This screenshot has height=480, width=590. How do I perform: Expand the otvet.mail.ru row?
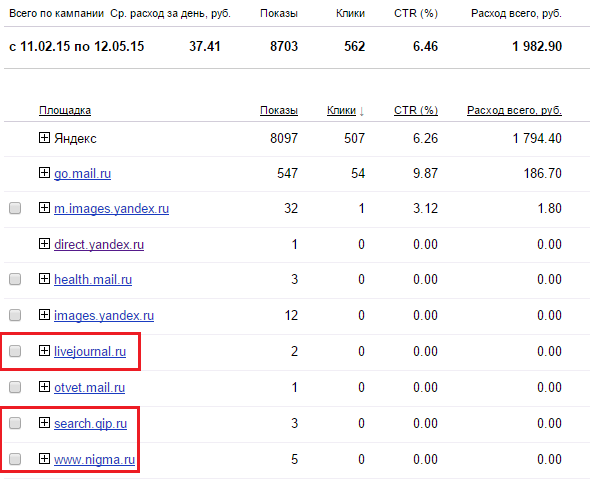coord(44,387)
